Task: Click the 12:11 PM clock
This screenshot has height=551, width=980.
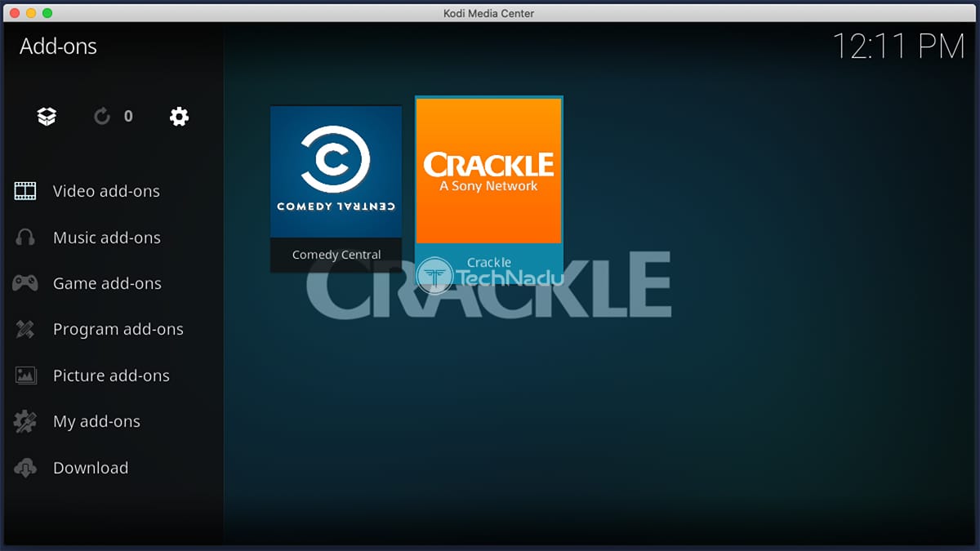Action: coord(898,46)
